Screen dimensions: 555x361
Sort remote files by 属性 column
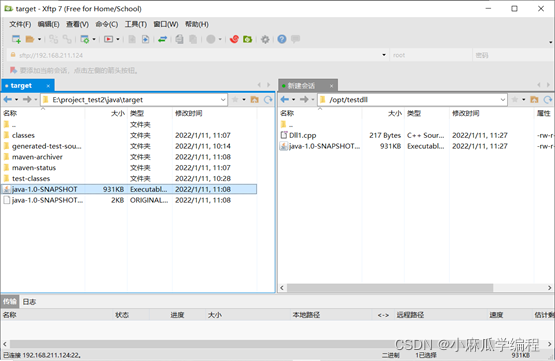[544, 113]
